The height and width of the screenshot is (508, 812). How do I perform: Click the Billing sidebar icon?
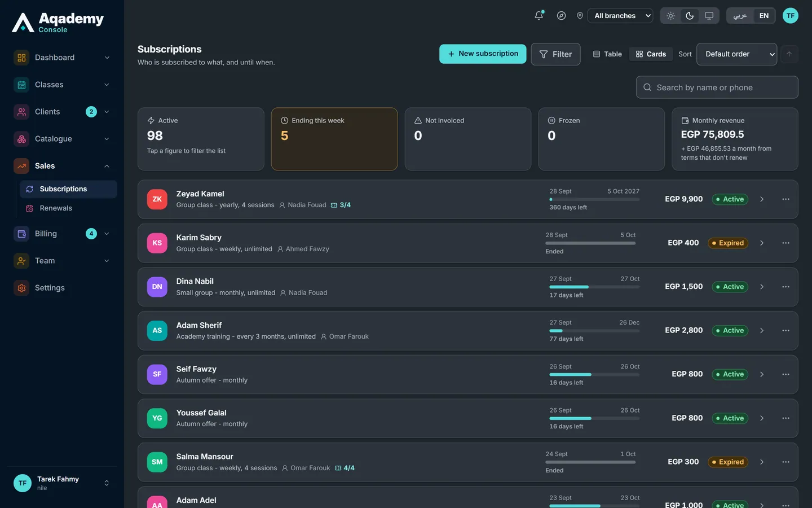[x=21, y=234]
